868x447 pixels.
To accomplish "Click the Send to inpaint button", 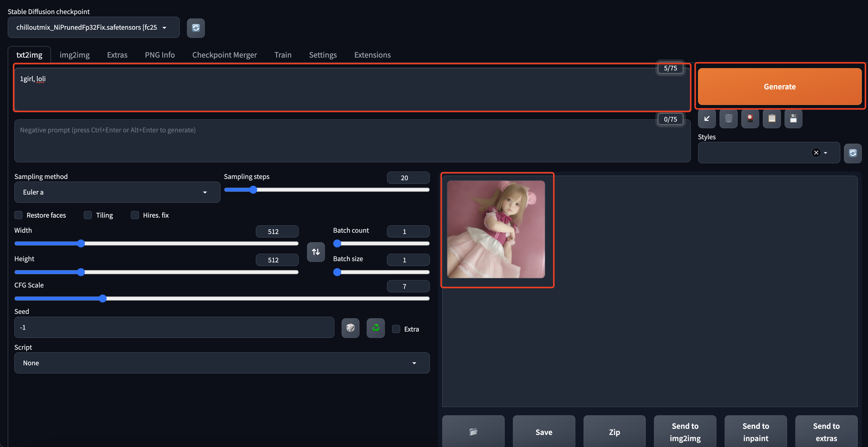I will point(755,432).
